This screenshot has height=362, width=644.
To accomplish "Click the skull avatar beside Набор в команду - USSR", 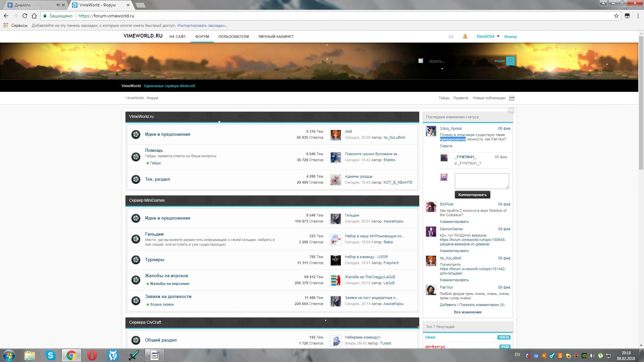I will (335, 260).
